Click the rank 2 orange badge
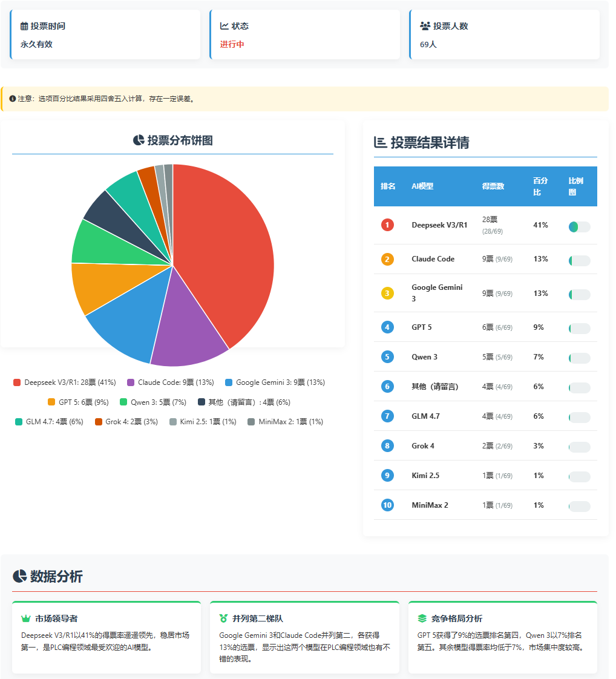 (387, 259)
